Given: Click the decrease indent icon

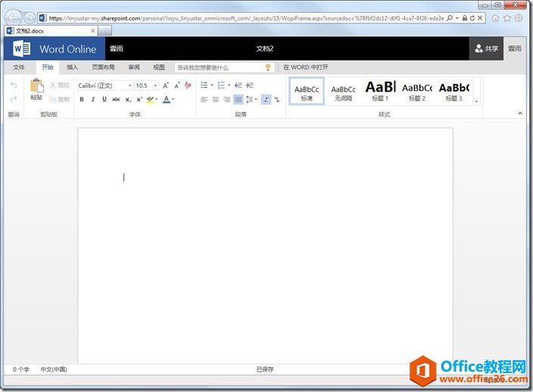Looking at the screenshot, I should tap(238, 85).
